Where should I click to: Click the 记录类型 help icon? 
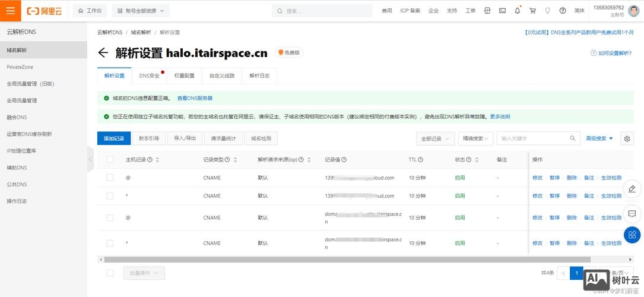pyautogui.click(x=227, y=160)
